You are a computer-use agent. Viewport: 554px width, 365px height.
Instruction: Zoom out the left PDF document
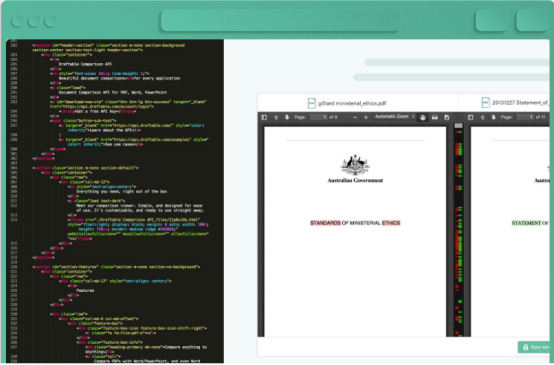coord(355,117)
